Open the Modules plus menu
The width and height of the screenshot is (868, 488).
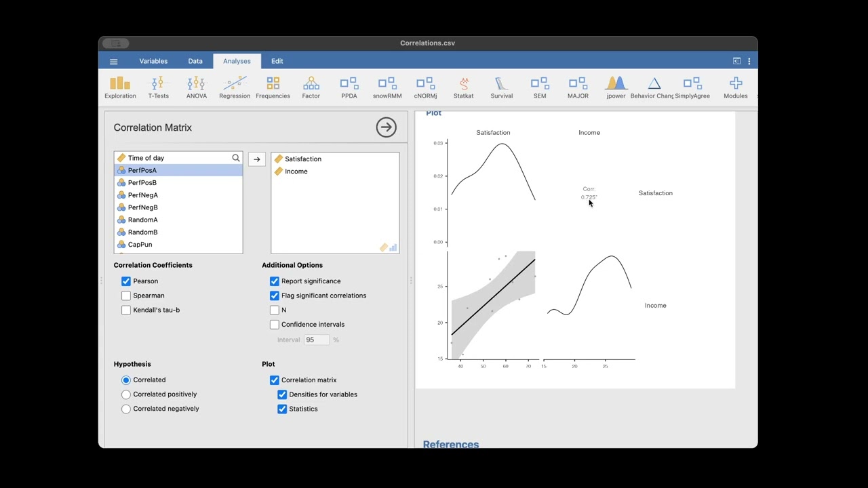[735, 87]
